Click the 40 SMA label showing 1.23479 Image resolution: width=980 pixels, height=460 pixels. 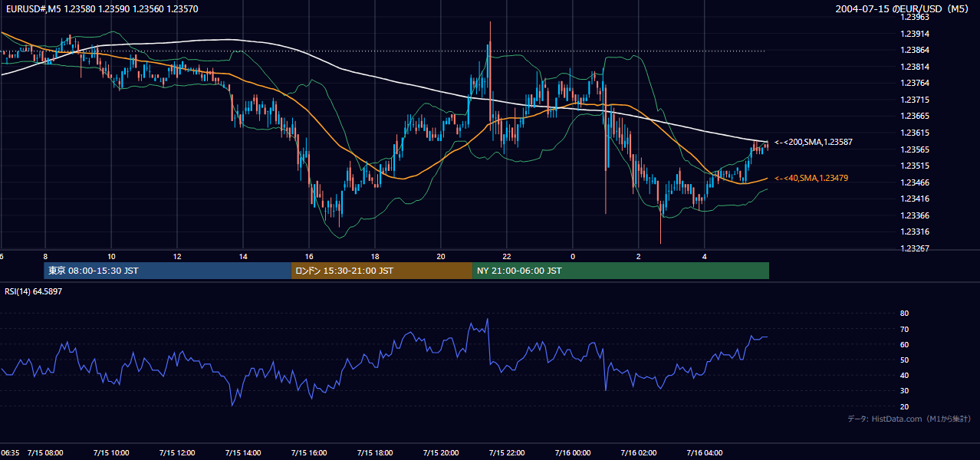[x=811, y=178]
